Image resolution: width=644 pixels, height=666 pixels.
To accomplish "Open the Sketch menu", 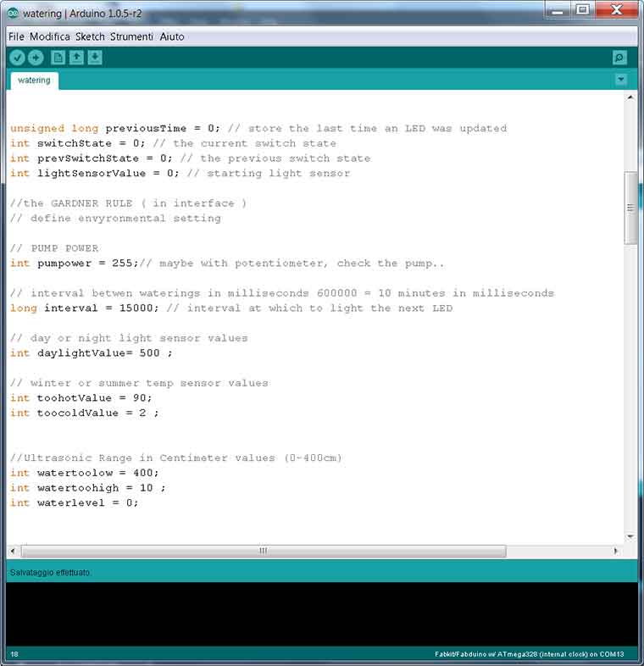I will (x=90, y=36).
